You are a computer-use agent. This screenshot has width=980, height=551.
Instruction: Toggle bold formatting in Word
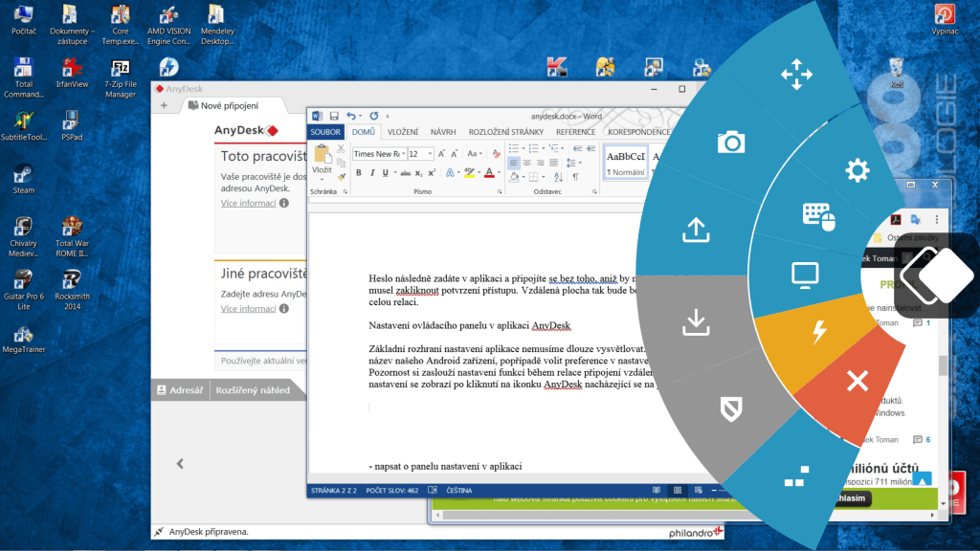[359, 173]
